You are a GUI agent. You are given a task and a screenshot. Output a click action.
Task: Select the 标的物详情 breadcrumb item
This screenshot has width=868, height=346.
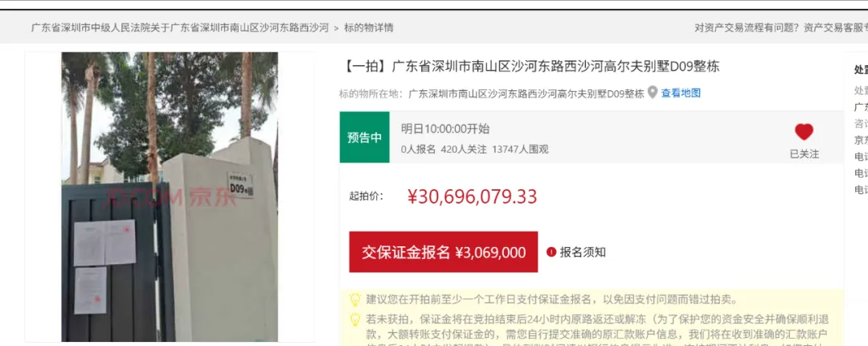[369, 27]
